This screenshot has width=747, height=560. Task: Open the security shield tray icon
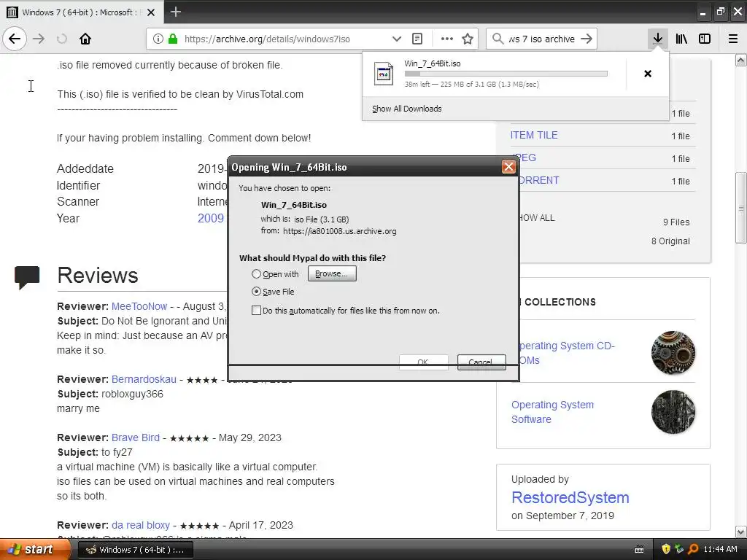point(666,549)
